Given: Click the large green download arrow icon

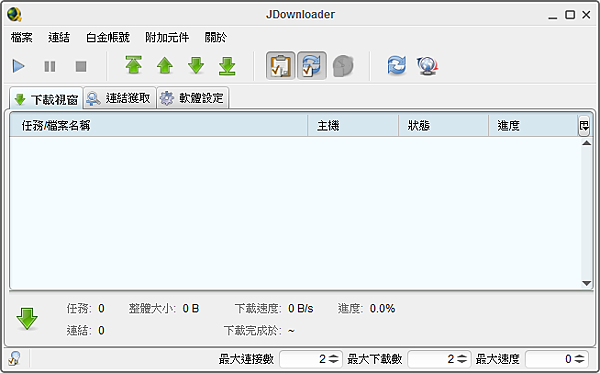Looking at the screenshot, I should 27,319.
